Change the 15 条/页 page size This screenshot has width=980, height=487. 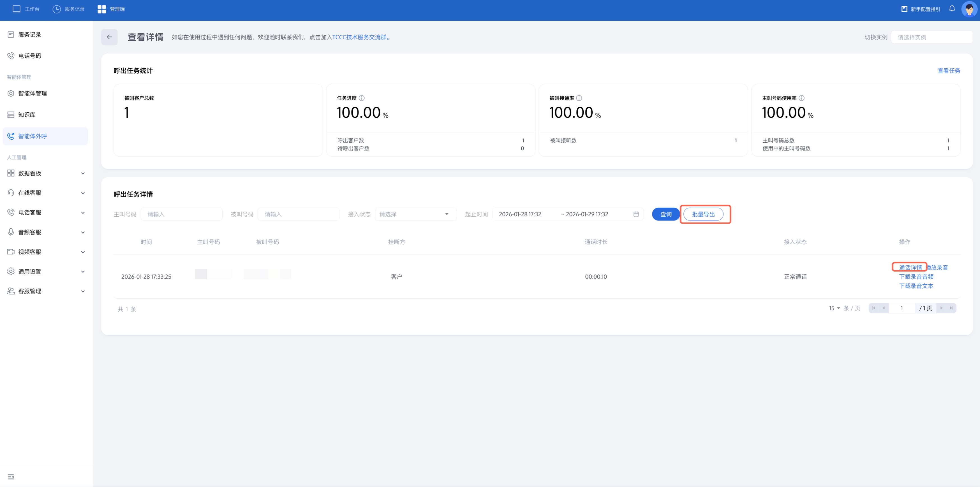(x=834, y=308)
